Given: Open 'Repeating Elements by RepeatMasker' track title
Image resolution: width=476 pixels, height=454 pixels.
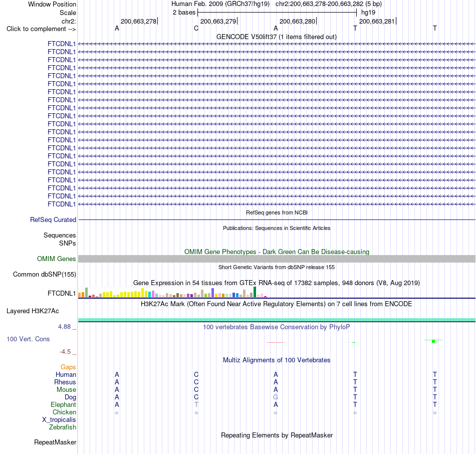Looking at the screenshot, I should pyautogui.click(x=277, y=435).
